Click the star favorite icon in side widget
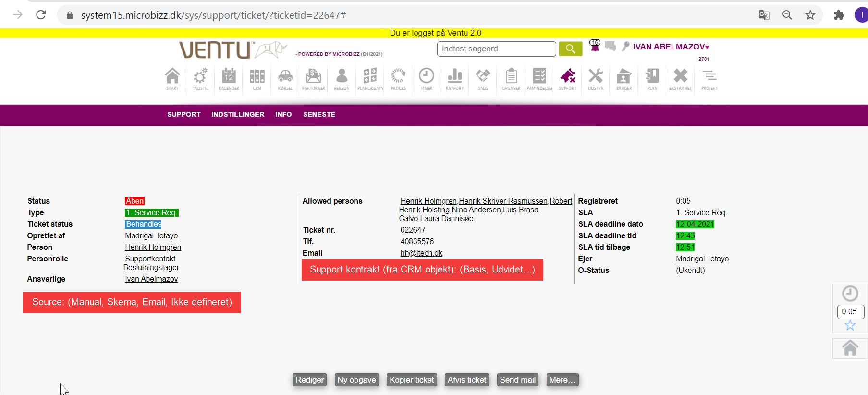 850,325
